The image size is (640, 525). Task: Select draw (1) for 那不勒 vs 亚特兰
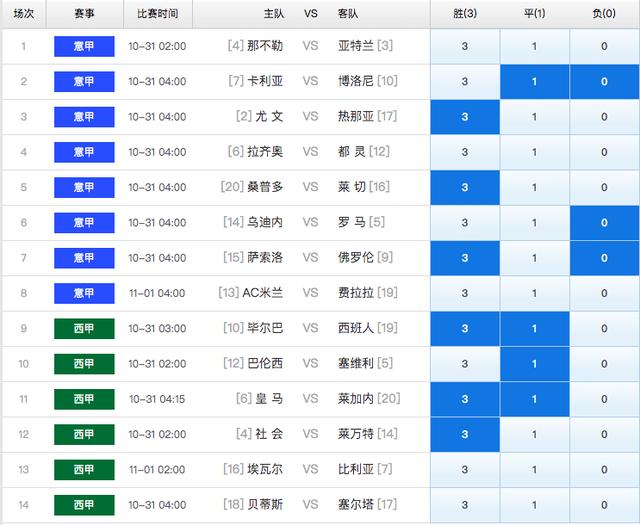click(535, 46)
